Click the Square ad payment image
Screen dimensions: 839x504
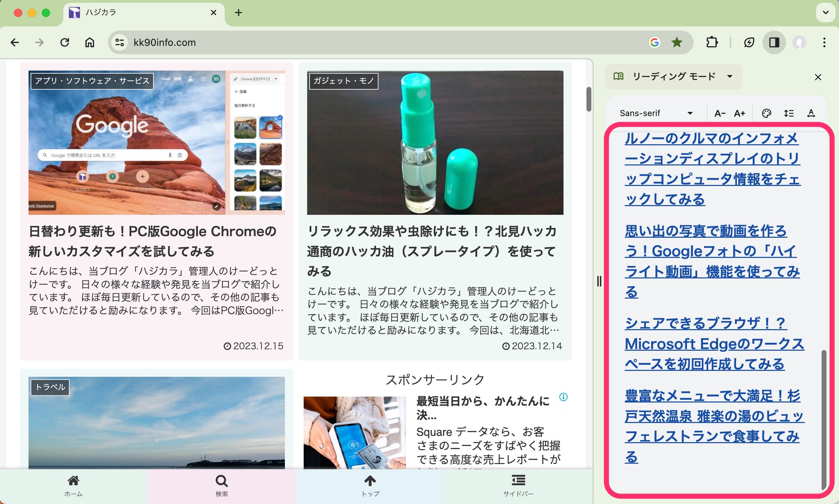click(x=355, y=433)
